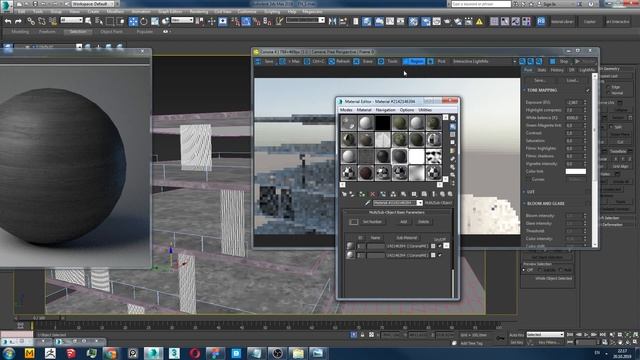The width and height of the screenshot is (640, 360).
Task: Click Refresh in Corona frame buffer
Action: pos(339,61)
